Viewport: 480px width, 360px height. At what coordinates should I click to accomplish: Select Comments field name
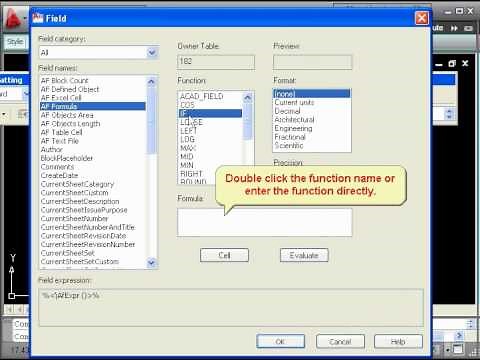pos(57,167)
